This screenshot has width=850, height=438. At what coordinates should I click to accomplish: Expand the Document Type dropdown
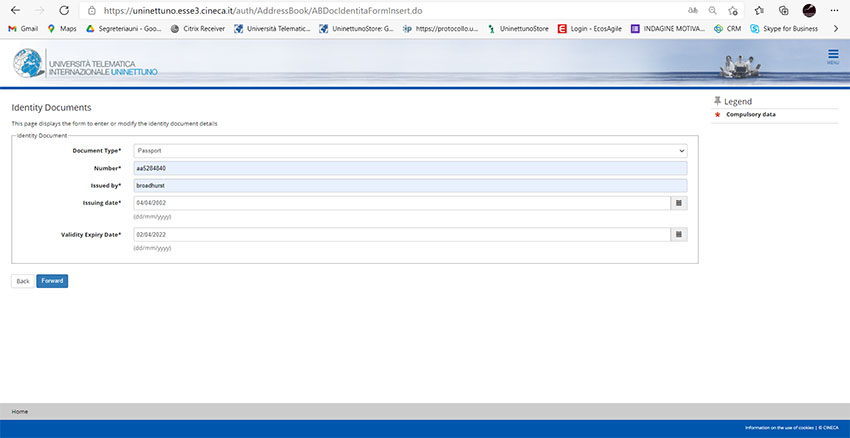pos(410,151)
